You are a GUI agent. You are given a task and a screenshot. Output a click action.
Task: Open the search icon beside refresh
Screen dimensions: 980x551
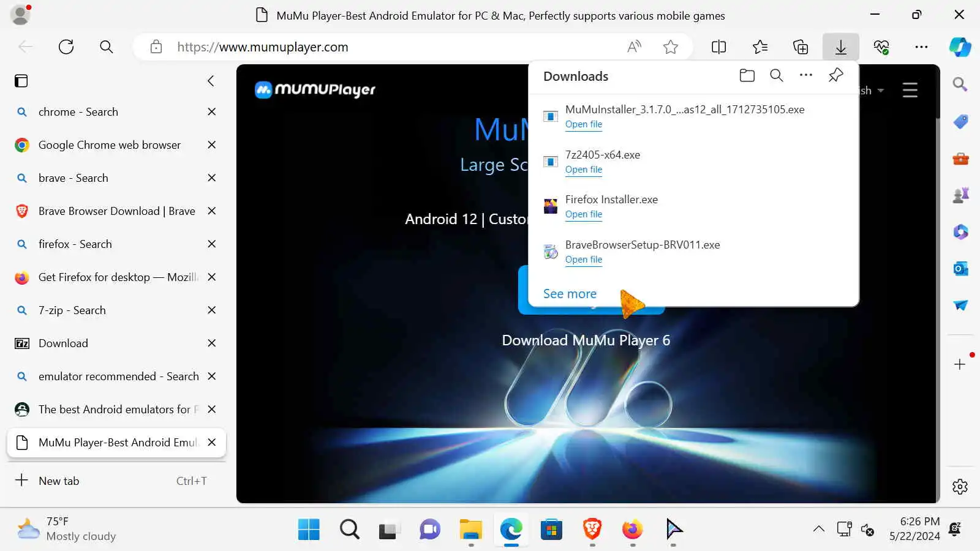(106, 47)
